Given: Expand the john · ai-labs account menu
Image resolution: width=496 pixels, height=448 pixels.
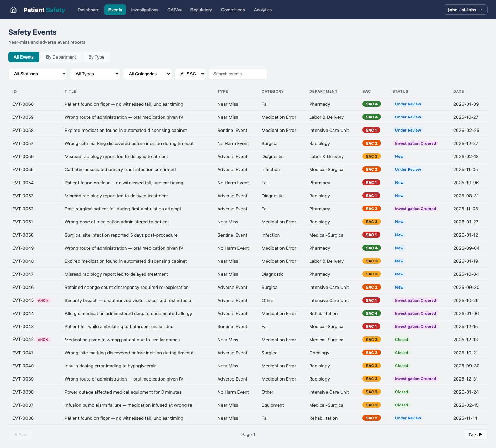Looking at the screenshot, I should [465, 10].
